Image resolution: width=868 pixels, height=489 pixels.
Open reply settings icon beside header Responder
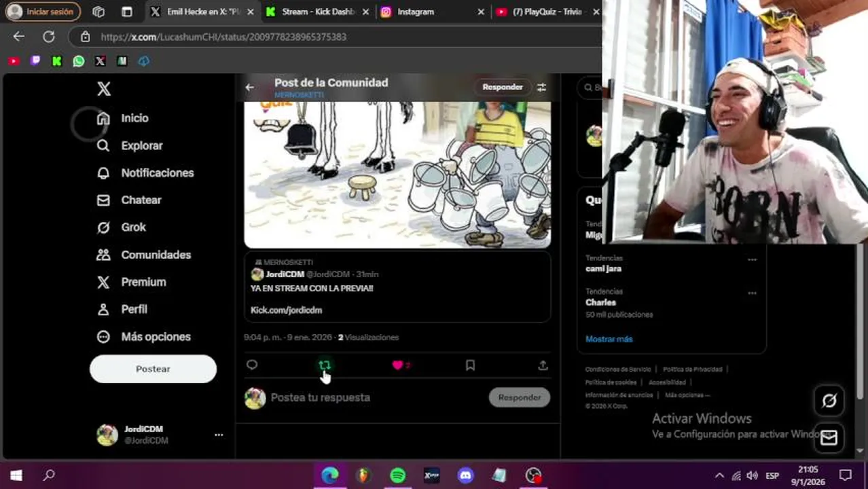tap(541, 87)
